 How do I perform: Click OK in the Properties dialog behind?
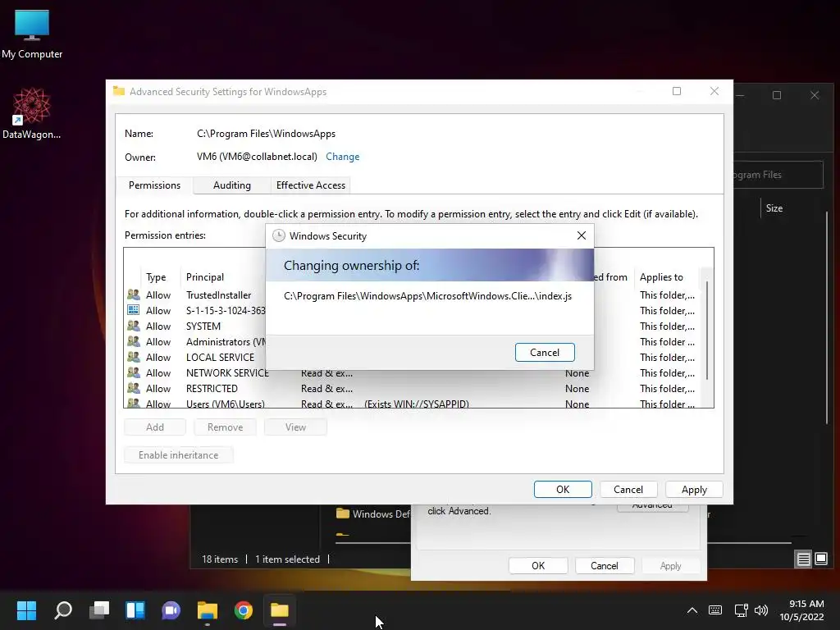pos(538,566)
